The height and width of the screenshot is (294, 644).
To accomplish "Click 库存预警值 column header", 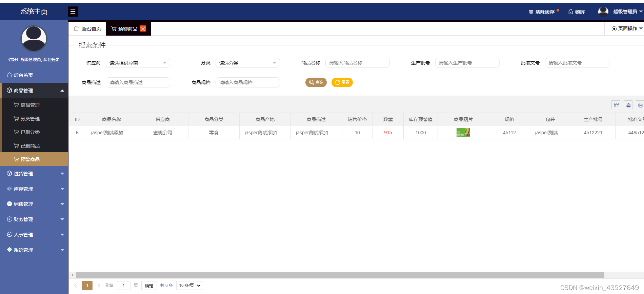I will [421, 119].
